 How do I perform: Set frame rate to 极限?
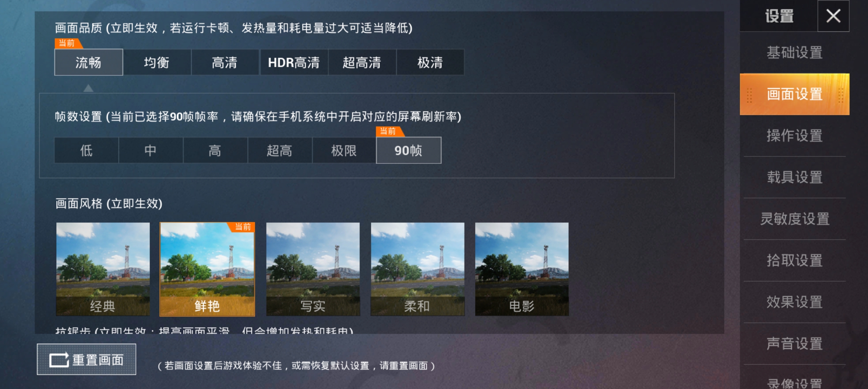click(x=344, y=150)
